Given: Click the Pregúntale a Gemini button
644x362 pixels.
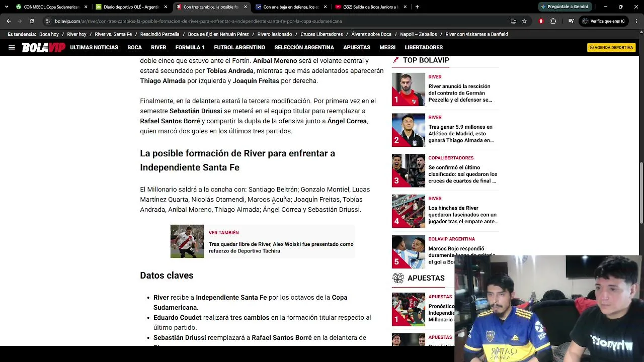Looking at the screenshot, I should point(564,7).
